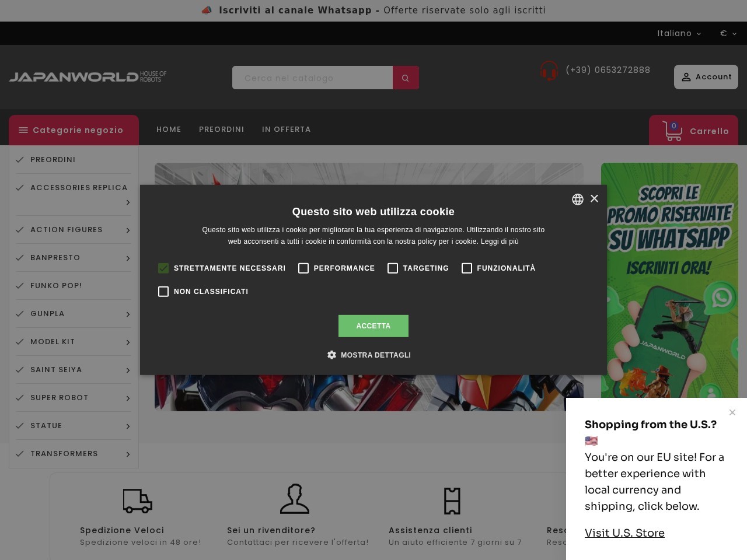Open the search icon in catalog bar
This screenshot has height=560, width=747.
click(x=406, y=78)
